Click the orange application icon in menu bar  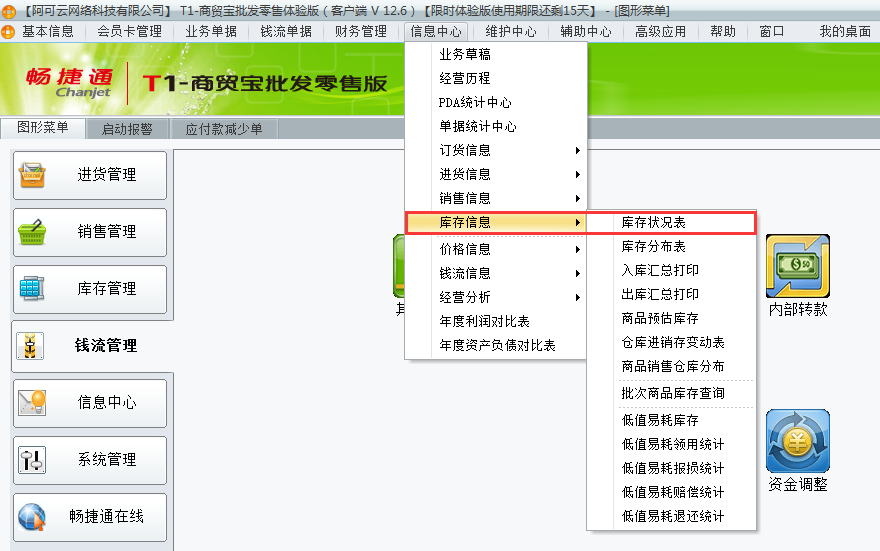pyautogui.click(x=8, y=31)
